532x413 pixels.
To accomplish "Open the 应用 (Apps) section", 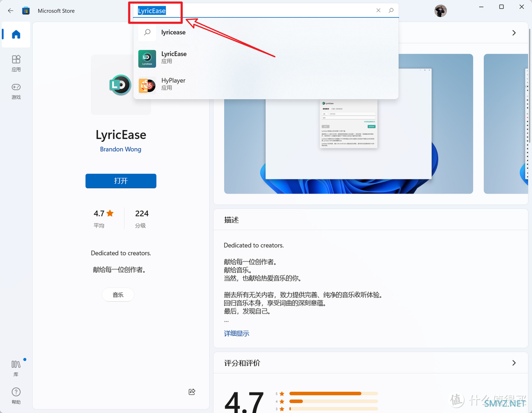I will pos(16,64).
